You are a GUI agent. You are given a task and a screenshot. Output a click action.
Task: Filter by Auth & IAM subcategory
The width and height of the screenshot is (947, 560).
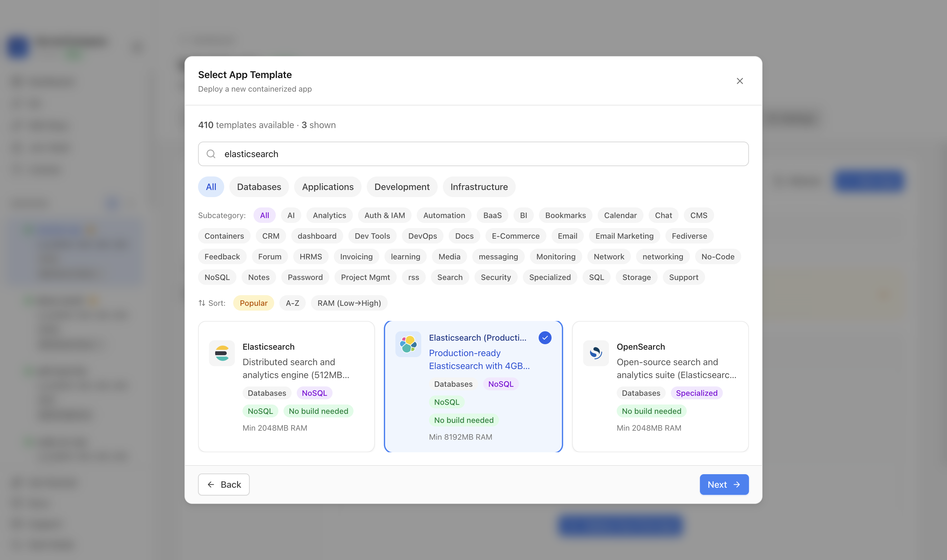pos(384,215)
